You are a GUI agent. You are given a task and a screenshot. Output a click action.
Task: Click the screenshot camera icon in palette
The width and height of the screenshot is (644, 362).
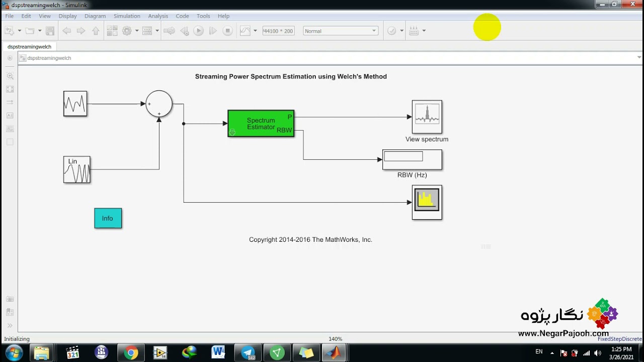click(10, 299)
